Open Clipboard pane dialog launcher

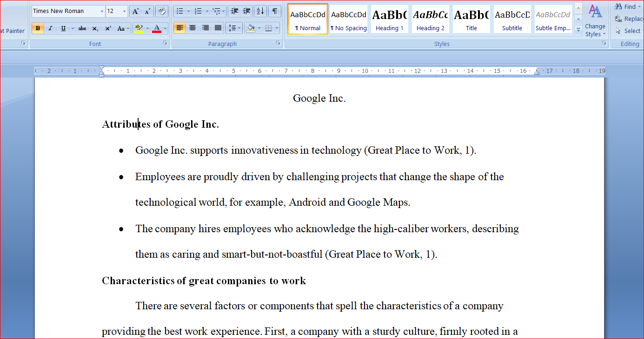(23, 43)
